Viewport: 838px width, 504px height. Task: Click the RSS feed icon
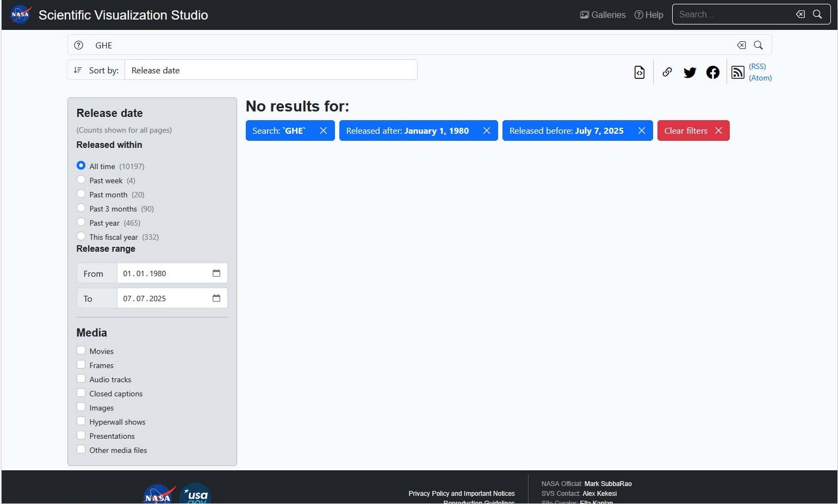tap(737, 72)
